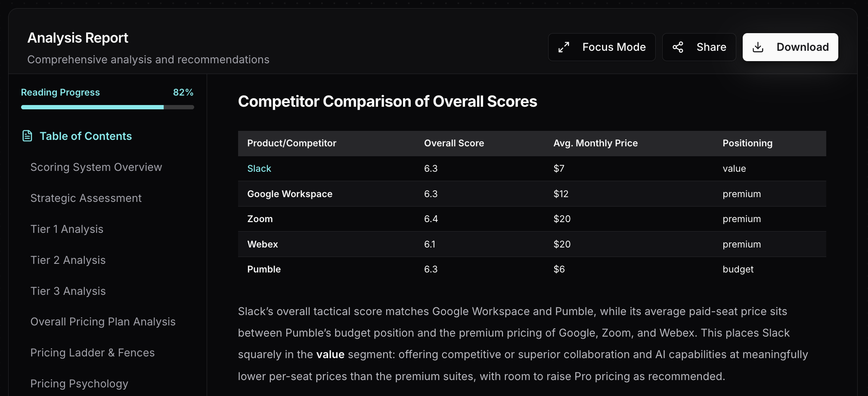Click the Focus Mode expand icon
The image size is (868, 396).
click(564, 47)
